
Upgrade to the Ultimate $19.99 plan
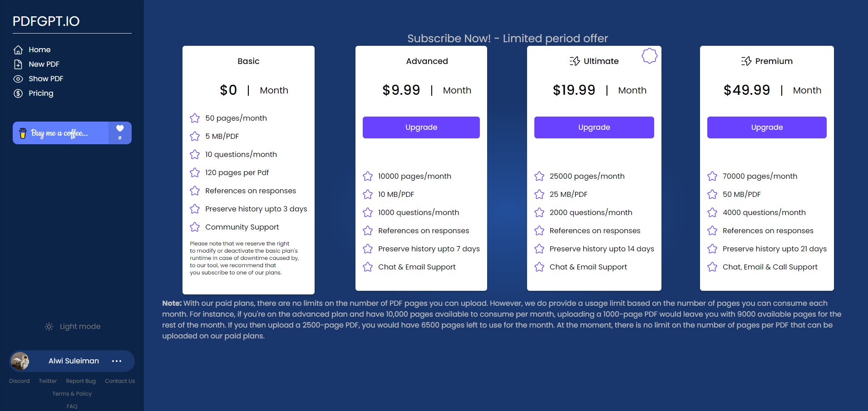[594, 127]
